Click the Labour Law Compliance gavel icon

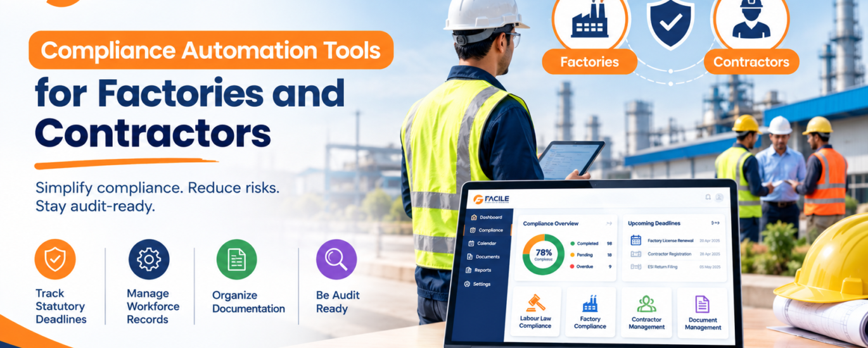[x=536, y=302]
